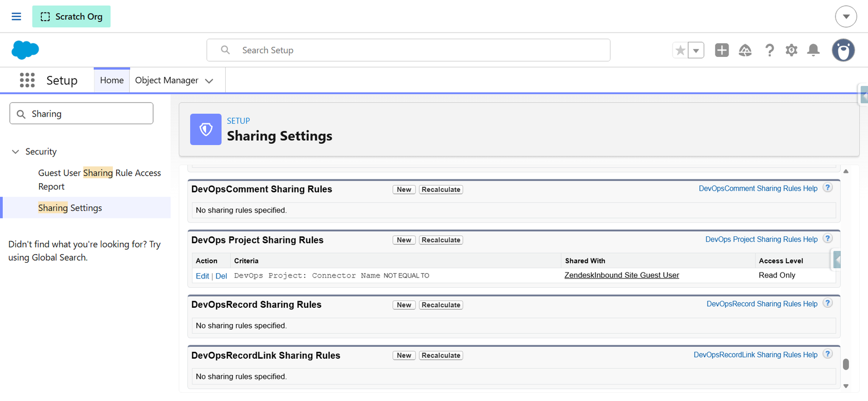Open the Trailhead guidance icon
Screen dimensions: 868x401
[745, 50]
